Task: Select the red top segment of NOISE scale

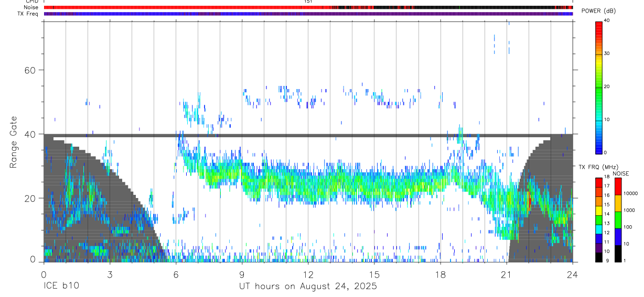Action: click(618, 186)
